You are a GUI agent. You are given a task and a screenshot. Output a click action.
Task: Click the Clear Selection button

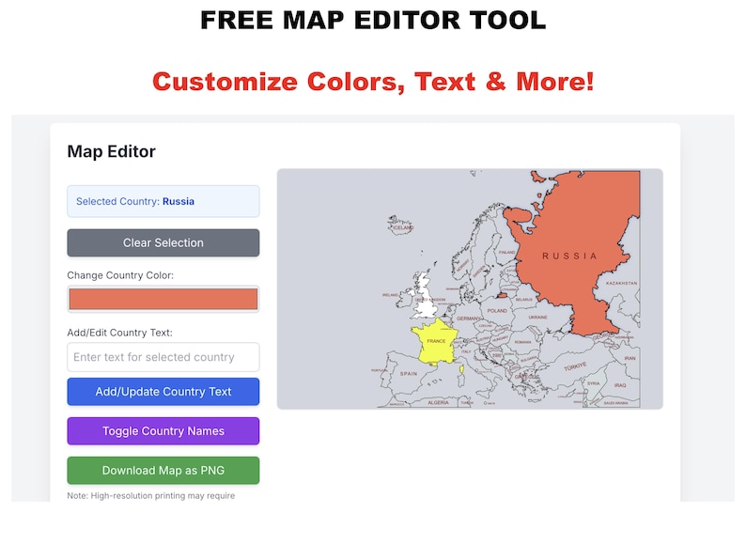click(x=163, y=242)
